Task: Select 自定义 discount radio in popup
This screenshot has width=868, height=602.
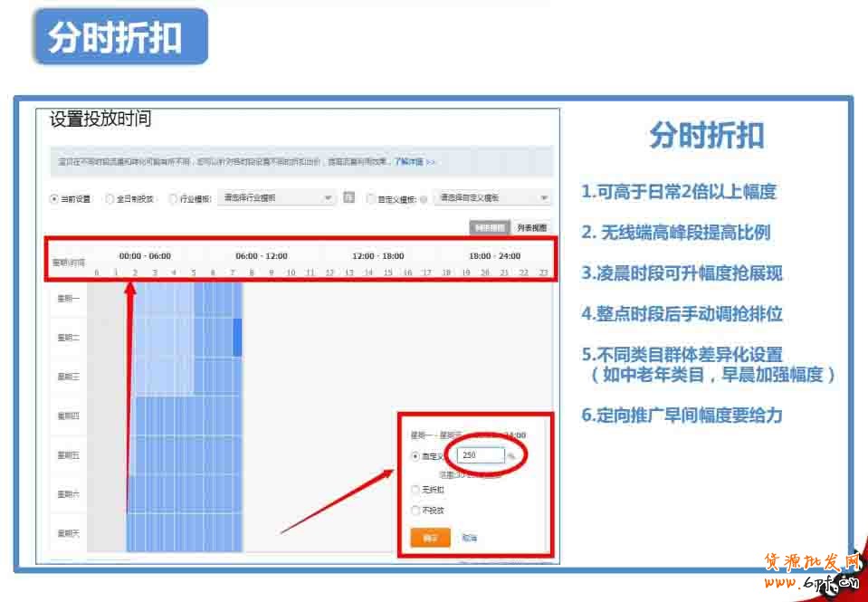Action: [x=415, y=456]
